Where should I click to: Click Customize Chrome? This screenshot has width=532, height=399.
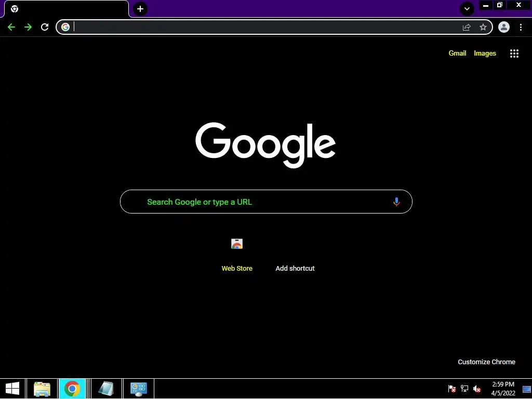tap(486, 362)
